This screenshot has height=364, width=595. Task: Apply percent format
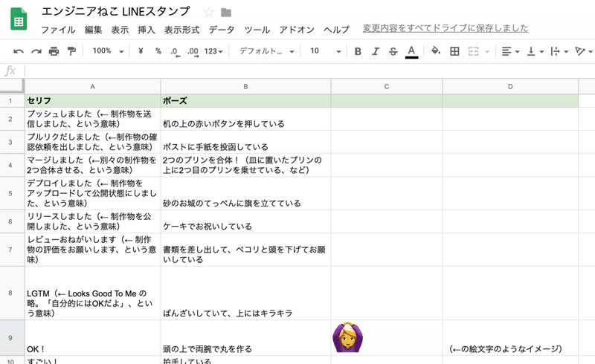158,51
